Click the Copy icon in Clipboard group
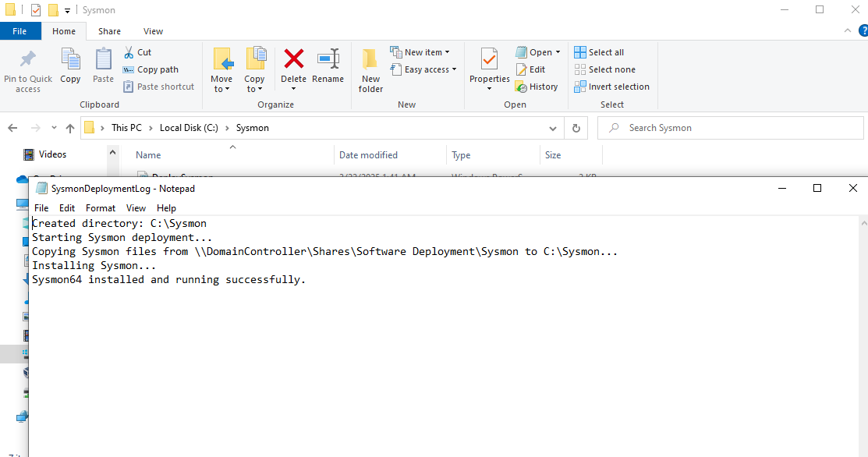Screen dimensions: 868x457 point(70,60)
